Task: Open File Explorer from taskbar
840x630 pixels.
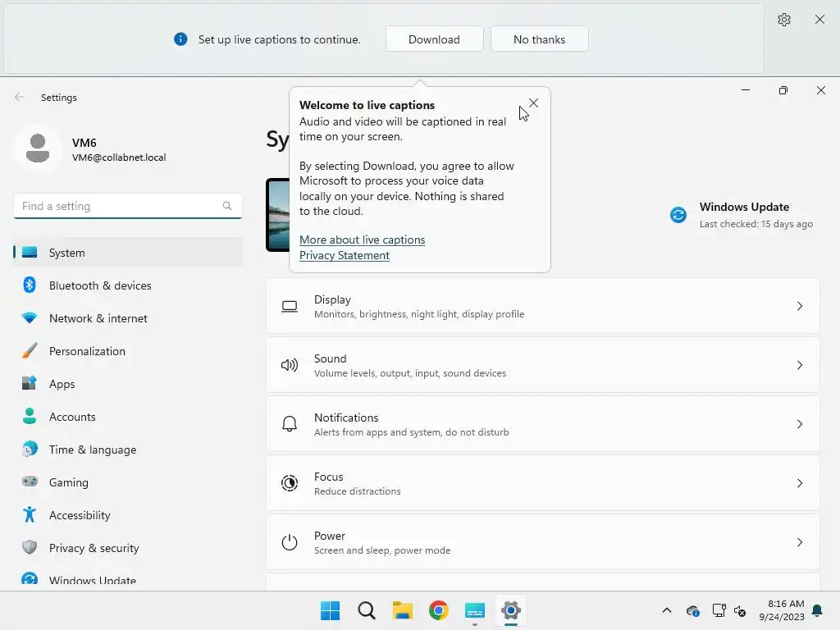Action: 402,610
